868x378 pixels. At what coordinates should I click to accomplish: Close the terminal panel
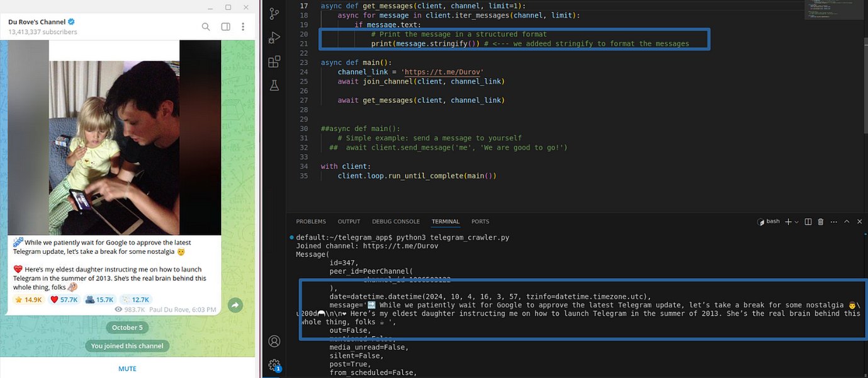coord(860,222)
